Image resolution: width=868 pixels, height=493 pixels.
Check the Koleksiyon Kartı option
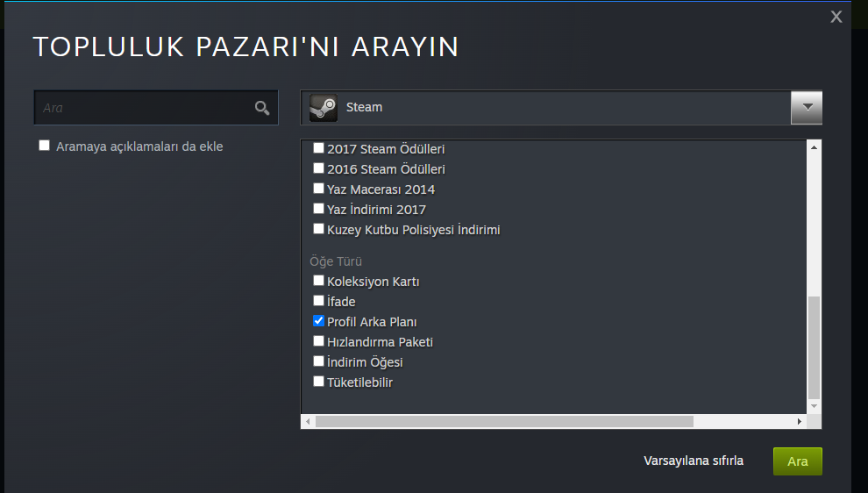tap(318, 281)
